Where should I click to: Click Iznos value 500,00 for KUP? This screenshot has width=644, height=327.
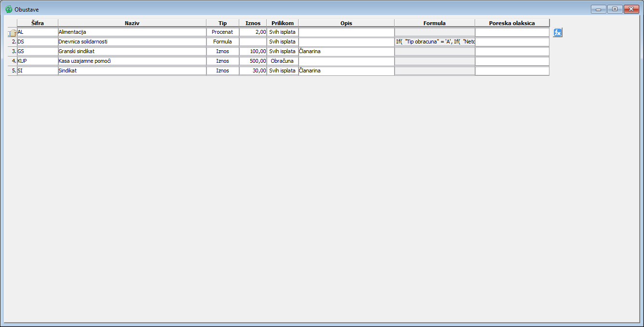[253, 61]
